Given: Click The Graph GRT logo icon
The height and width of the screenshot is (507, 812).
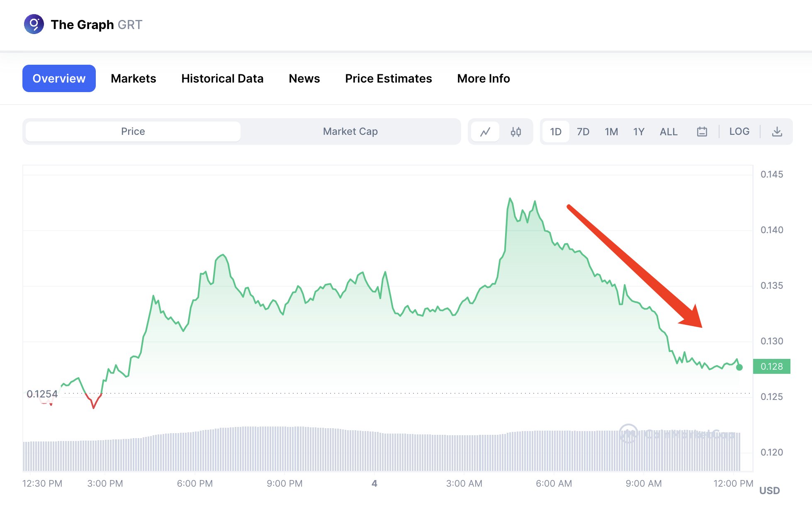Looking at the screenshot, I should coord(34,24).
